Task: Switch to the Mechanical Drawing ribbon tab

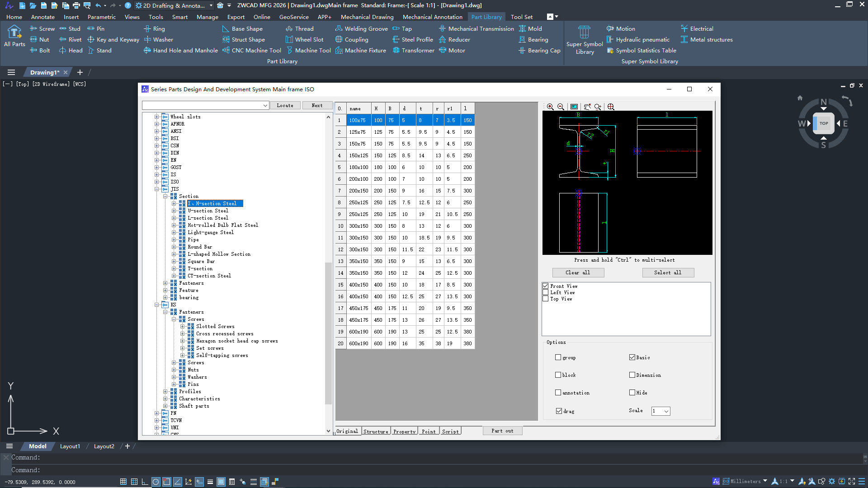Action: (x=367, y=17)
